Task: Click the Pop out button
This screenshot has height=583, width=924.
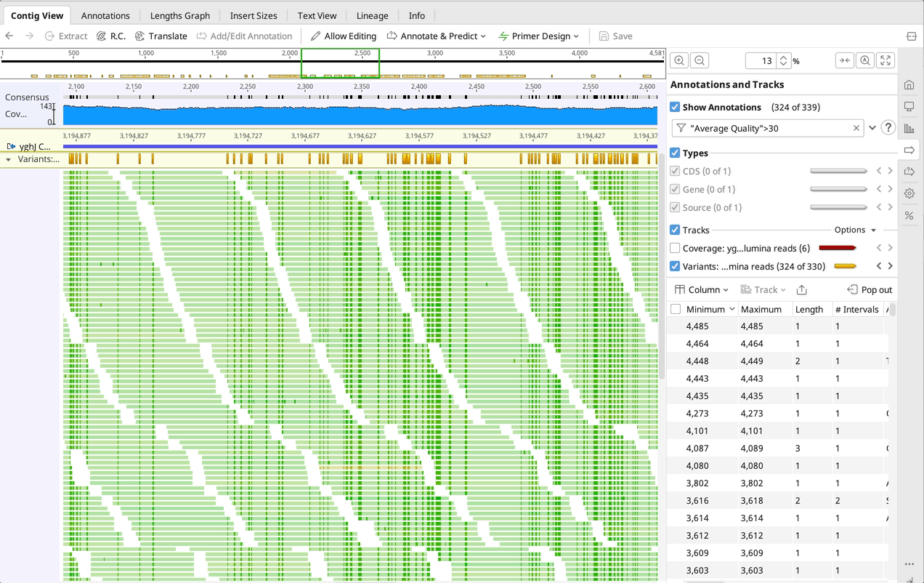Action: pyautogui.click(x=870, y=290)
